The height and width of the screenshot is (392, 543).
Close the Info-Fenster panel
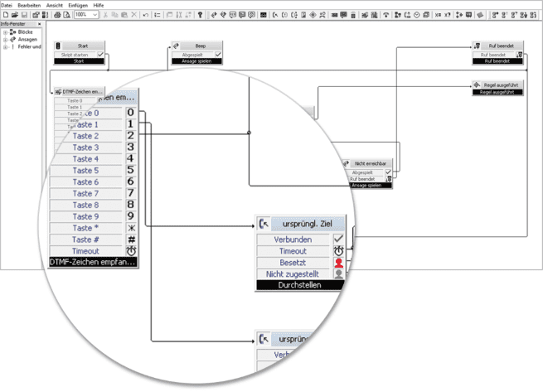point(40,25)
